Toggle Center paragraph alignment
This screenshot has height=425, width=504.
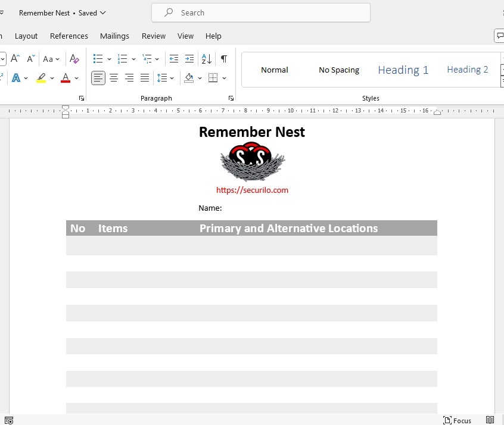click(114, 78)
